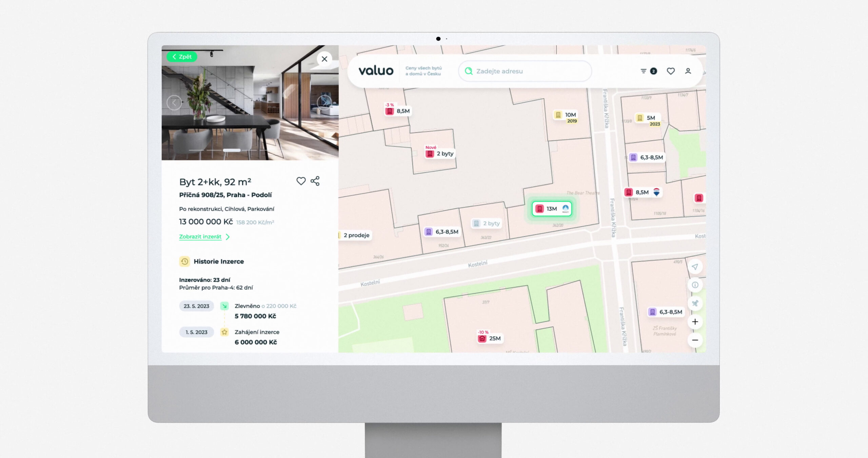Open favorites heart in top bar
Image resolution: width=868 pixels, height=458 pixels.
[x=670, y=71]
